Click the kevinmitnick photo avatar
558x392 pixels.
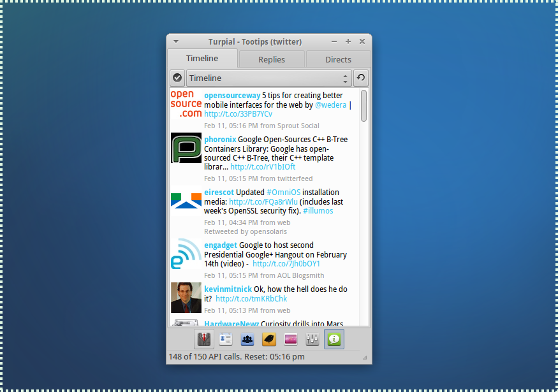pyautogui.click(x=186, y=298)
